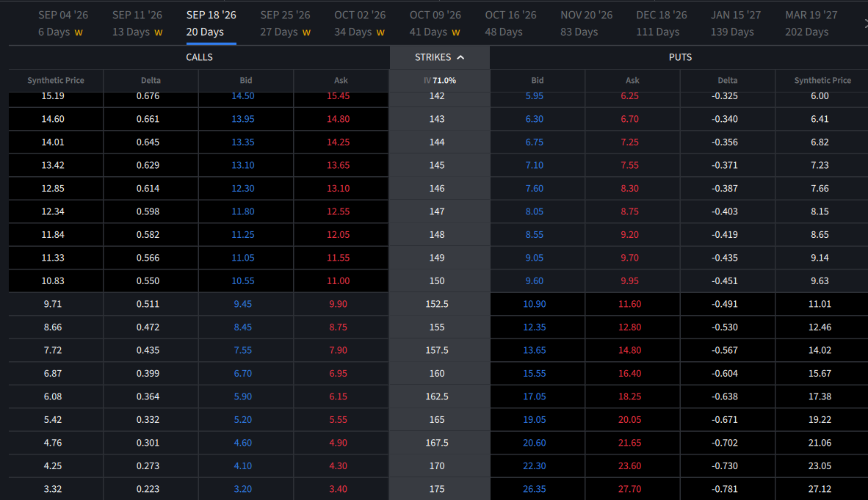Click call ask 13.10 at strike 146
868x500 pixels.
[x=339, y=189]
